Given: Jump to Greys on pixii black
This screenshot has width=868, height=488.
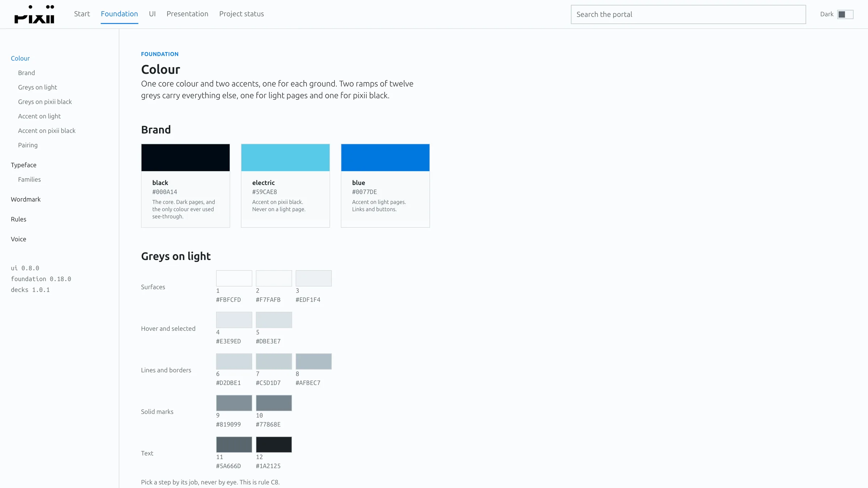Looking at the screenshot, I should [45, 102].
